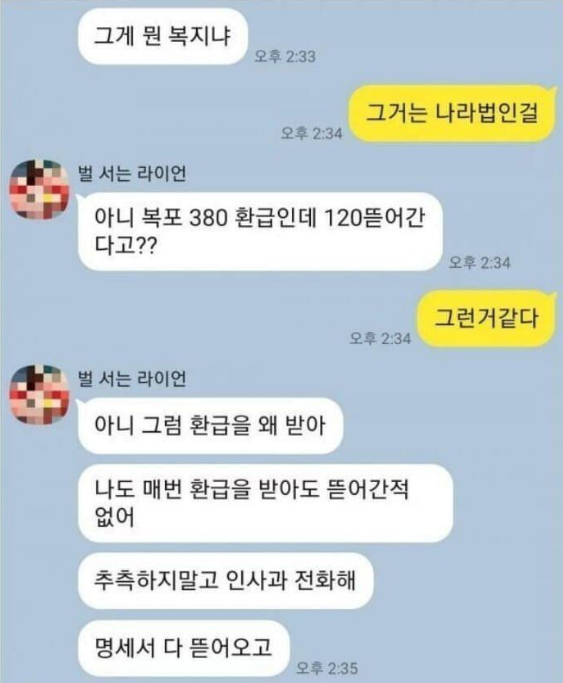Select the yellow bubble 그런거같다

486,318
